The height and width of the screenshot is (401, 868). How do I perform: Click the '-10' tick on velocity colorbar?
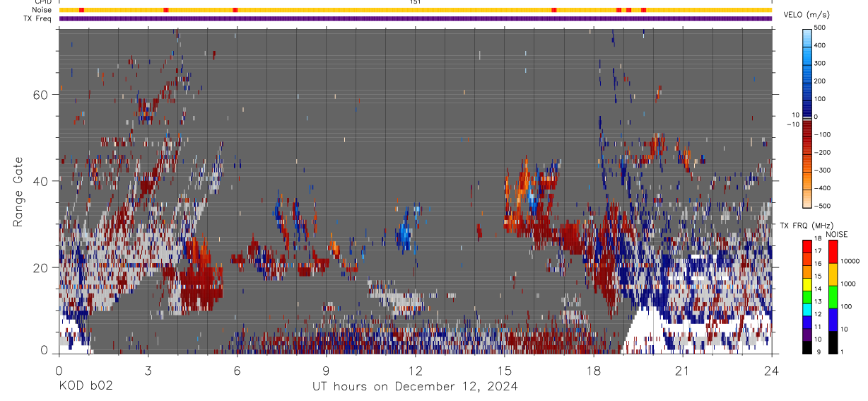792,124
